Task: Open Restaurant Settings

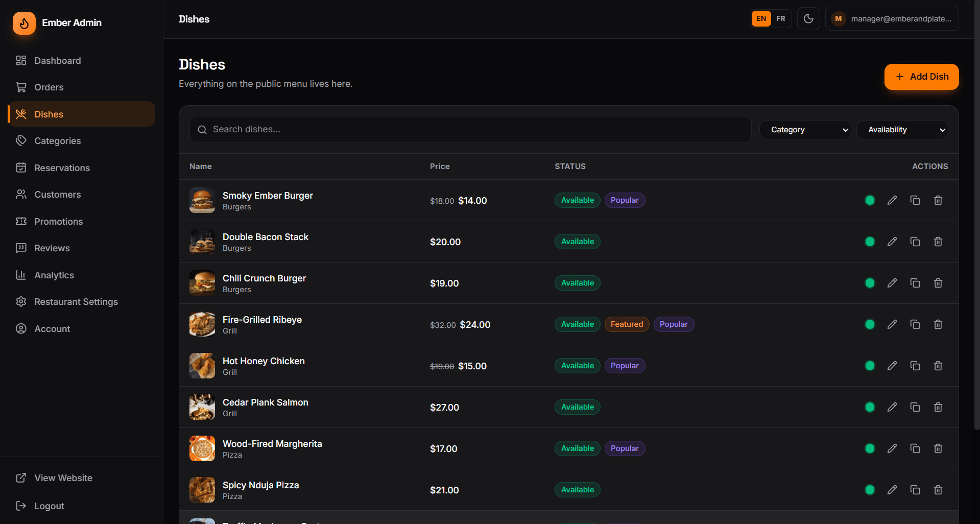Action: (x=81, y=302)
